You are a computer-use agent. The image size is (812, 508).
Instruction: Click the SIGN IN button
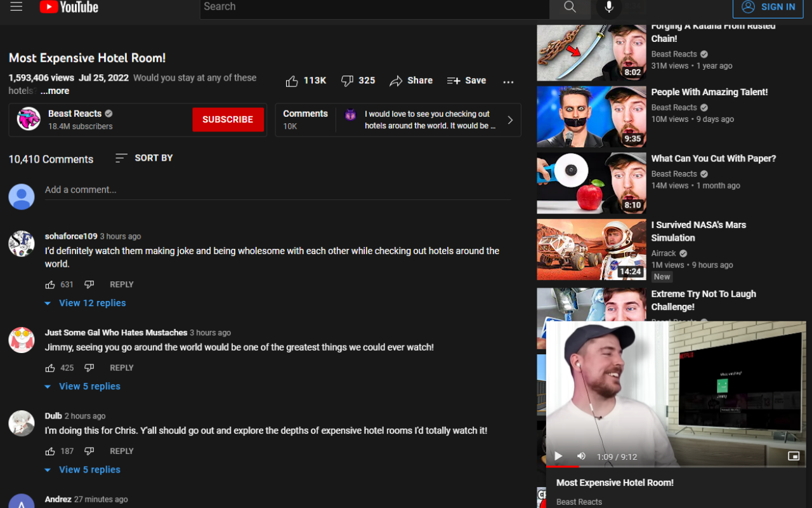click(x=768, y=7)
